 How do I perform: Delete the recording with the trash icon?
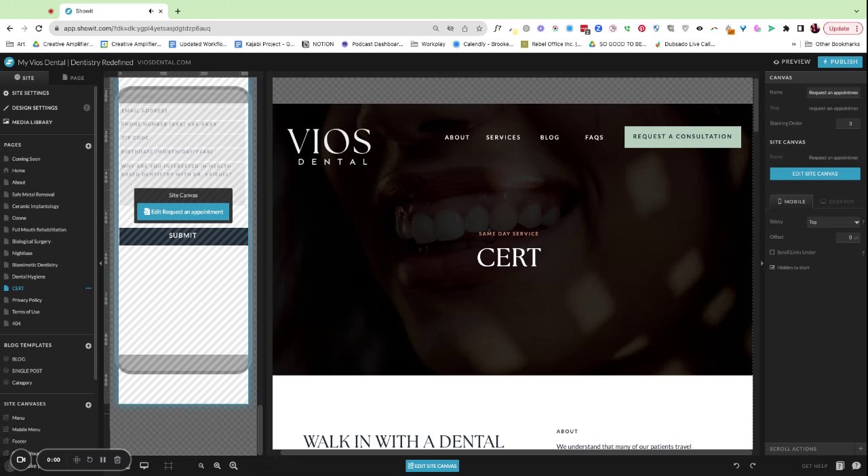point(117,460)
